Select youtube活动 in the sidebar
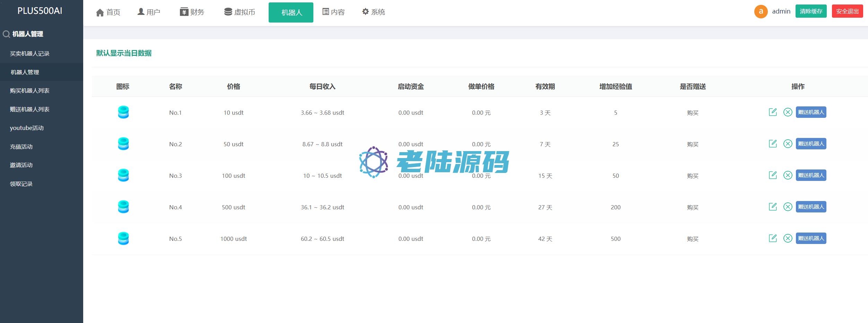This screenshot has width=868, height=323. click(27, 128)
